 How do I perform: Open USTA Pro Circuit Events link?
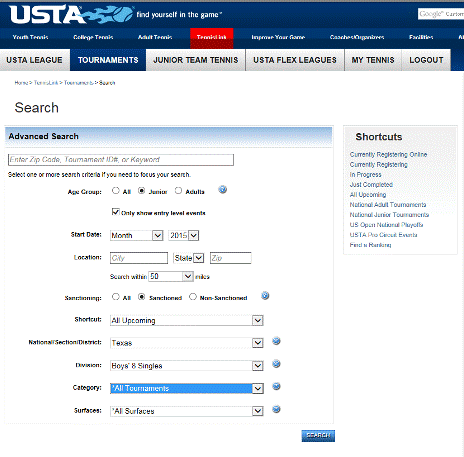[x=383, y=235]
